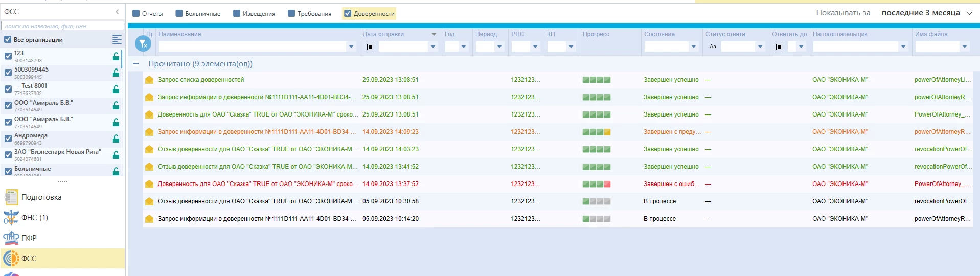Click the organization list view icon
Image resolution: width=980 pixels, height=276 pixels.
tap(117, 39)
